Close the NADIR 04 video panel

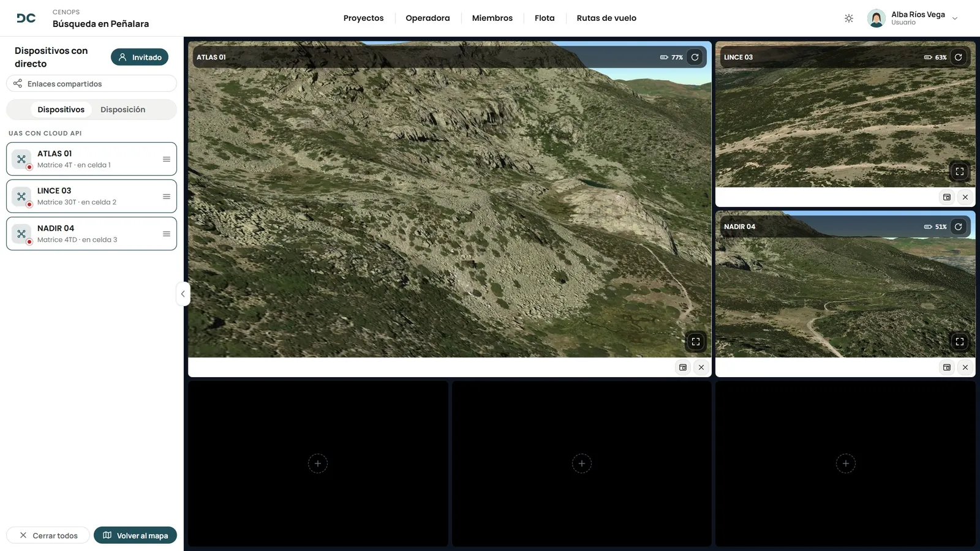[965, 367]
